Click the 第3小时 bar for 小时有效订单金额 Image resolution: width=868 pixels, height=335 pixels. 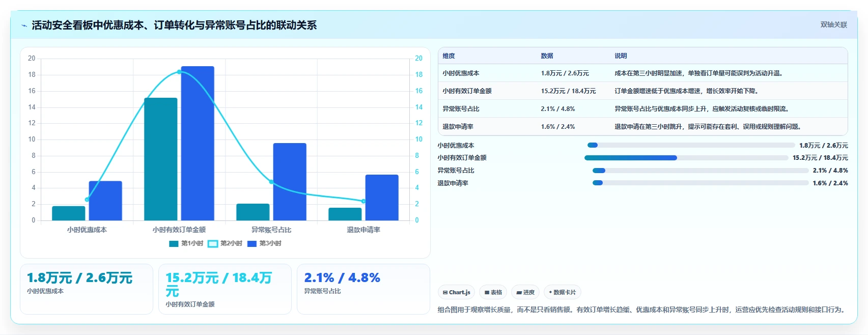(198, 144)
